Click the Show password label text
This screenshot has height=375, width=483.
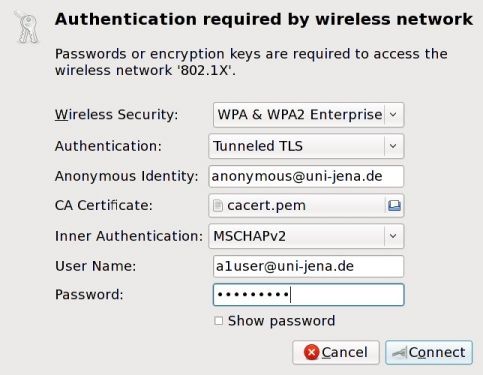coord(281,321)
